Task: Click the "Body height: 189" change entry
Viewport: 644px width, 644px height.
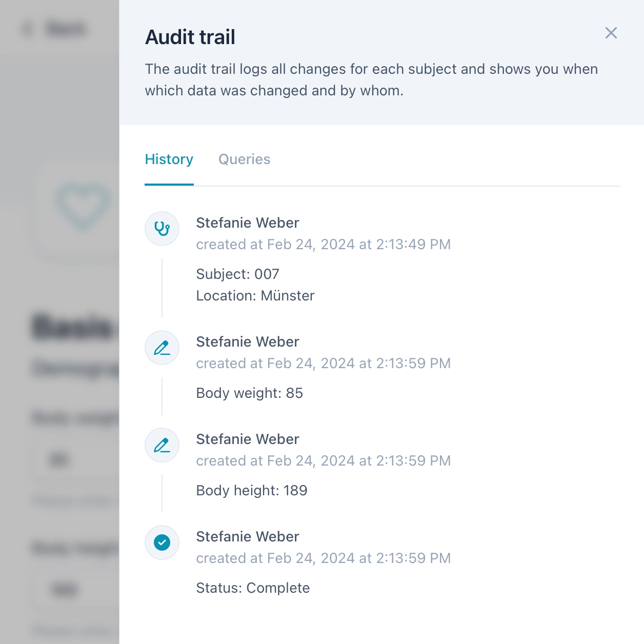Action: [251, 491]
